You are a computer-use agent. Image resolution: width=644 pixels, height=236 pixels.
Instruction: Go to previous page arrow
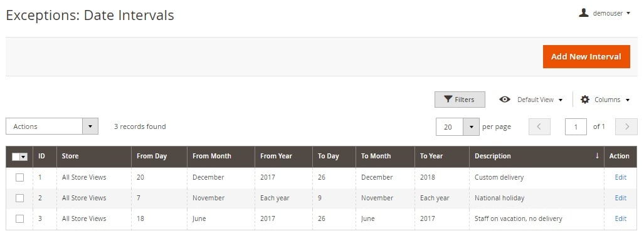[539, 126]
